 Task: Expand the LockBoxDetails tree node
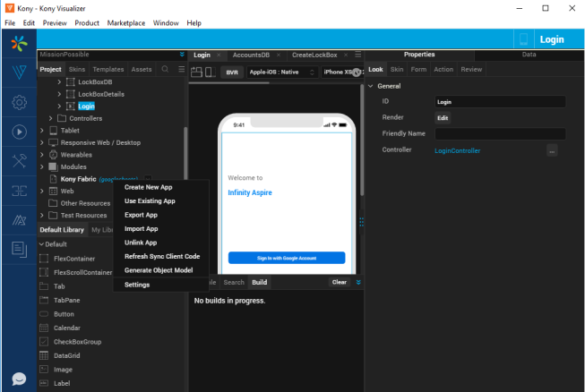[x=59, y=94]
